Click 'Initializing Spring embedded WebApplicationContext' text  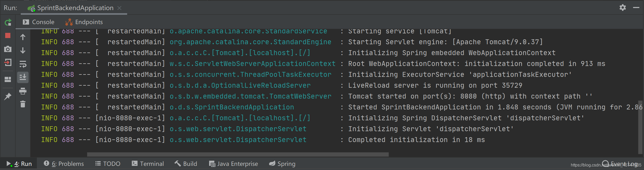(452, 53)
